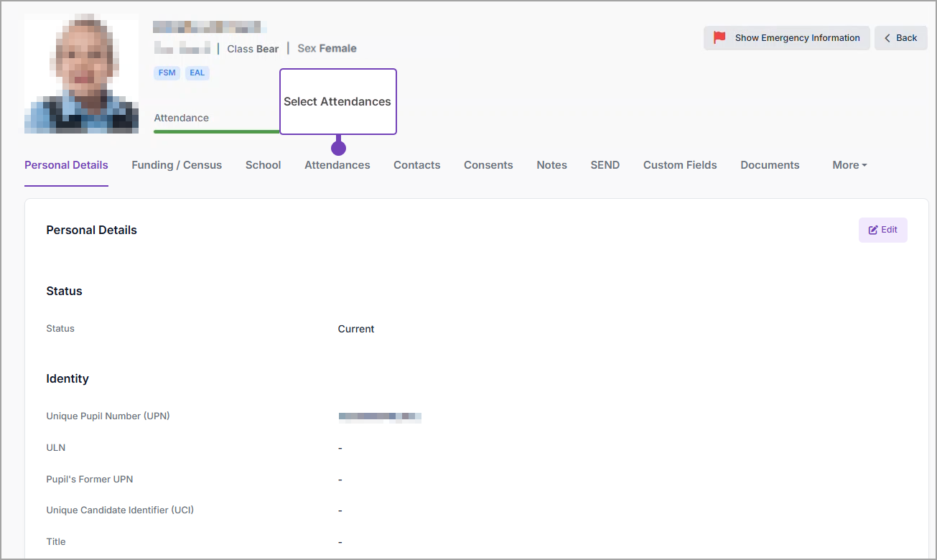The image size is (937, 560).
Task: Go to the Contacts tab
Action: (416, 165)
